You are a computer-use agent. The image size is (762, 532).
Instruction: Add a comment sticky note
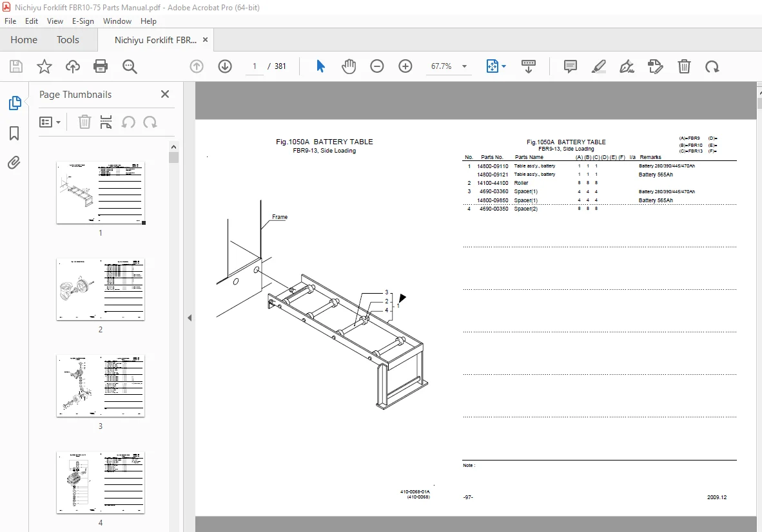571,66
